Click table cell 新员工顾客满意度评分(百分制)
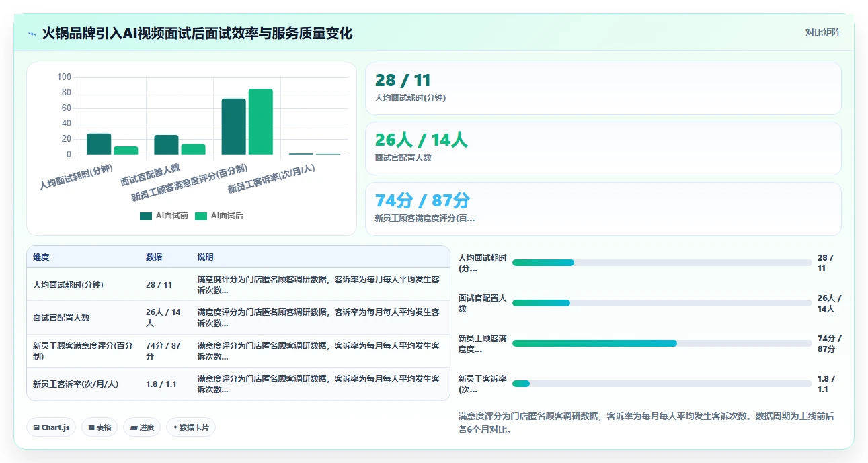Viewport: 868px width, 463px height. click(83, 351)
